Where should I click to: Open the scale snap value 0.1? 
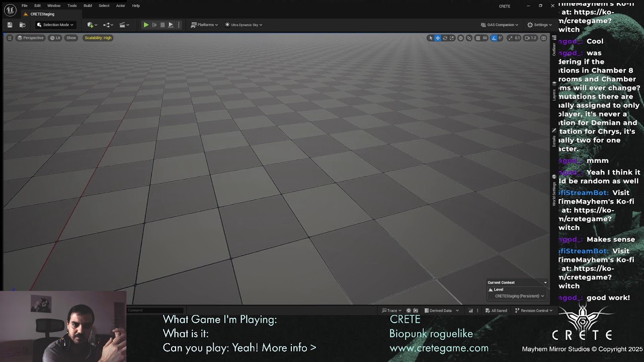tap(517, 38)
